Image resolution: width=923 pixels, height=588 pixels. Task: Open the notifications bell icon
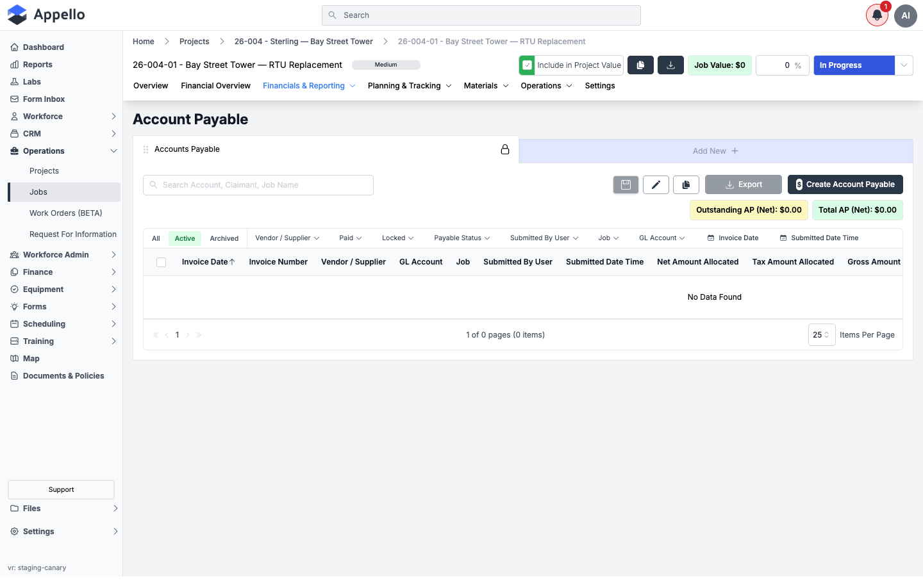point(877,15)
